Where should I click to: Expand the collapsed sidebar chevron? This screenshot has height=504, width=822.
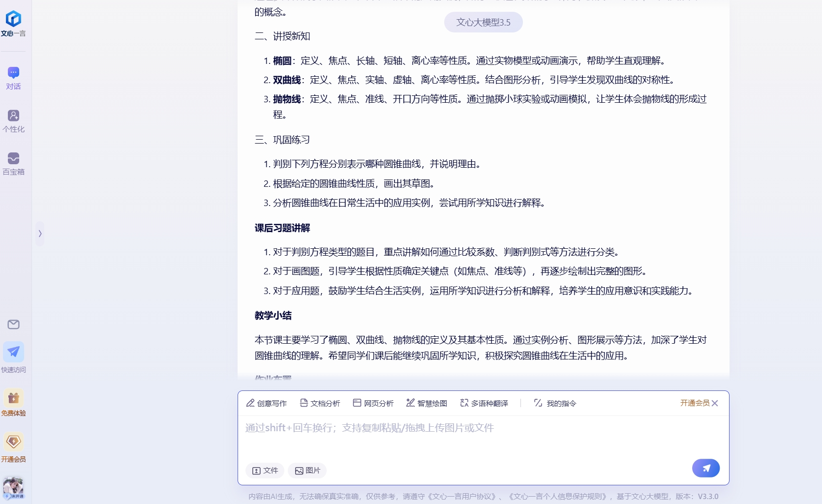click(40, 234)
